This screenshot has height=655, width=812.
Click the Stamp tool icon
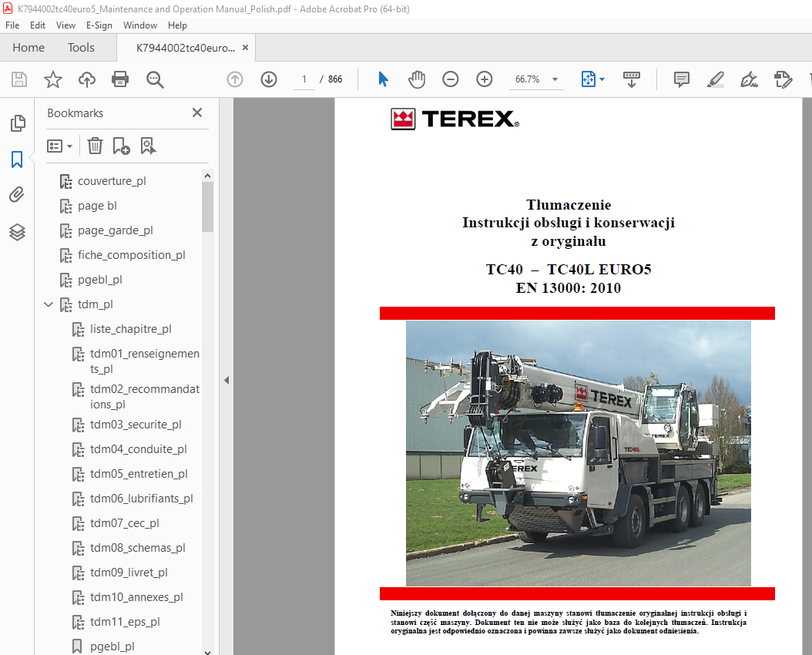(x=783, y=79)
